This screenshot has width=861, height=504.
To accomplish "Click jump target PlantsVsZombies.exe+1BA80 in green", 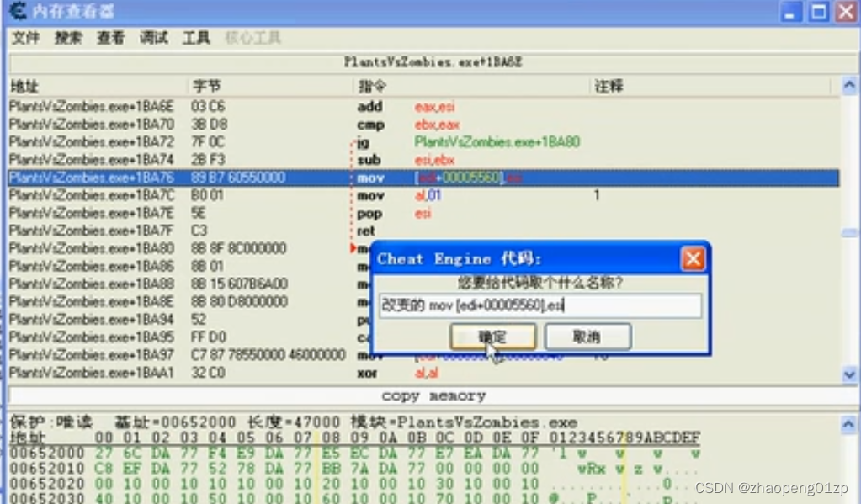I will (497, 141).
